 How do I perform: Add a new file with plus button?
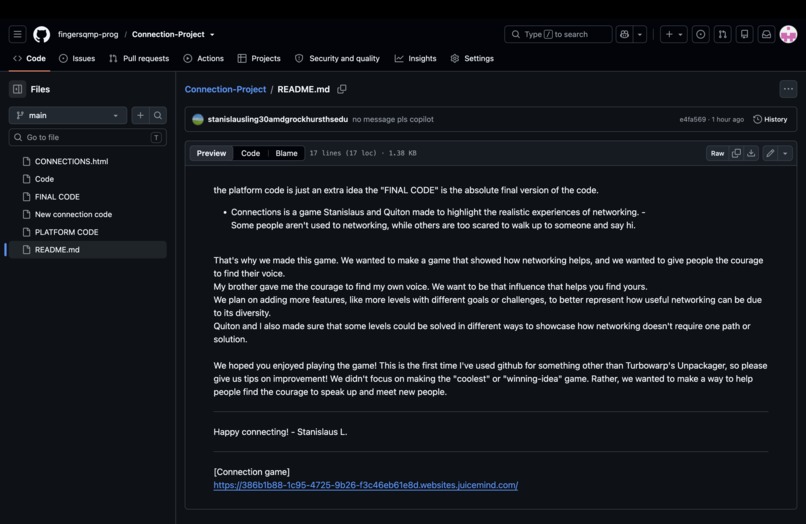[140, 116]
